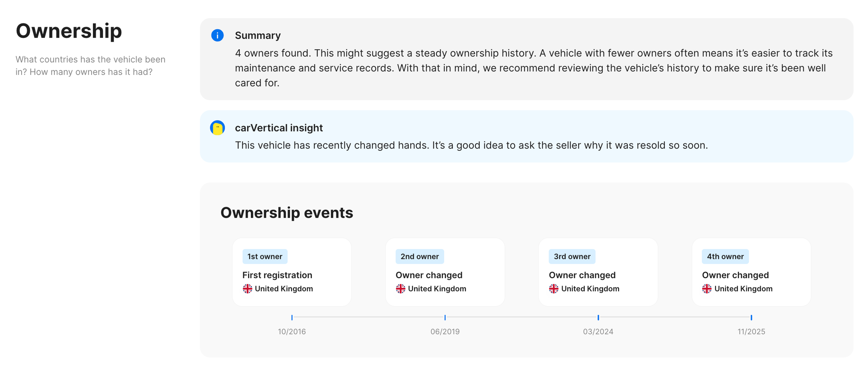Viewport: 868px width, 369px height.
Task: Select the 1st owner badge
Action: (264, 256)
